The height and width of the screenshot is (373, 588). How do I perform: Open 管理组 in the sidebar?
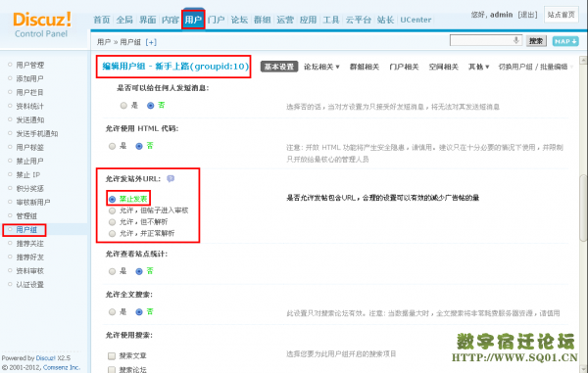coord(26,216)
